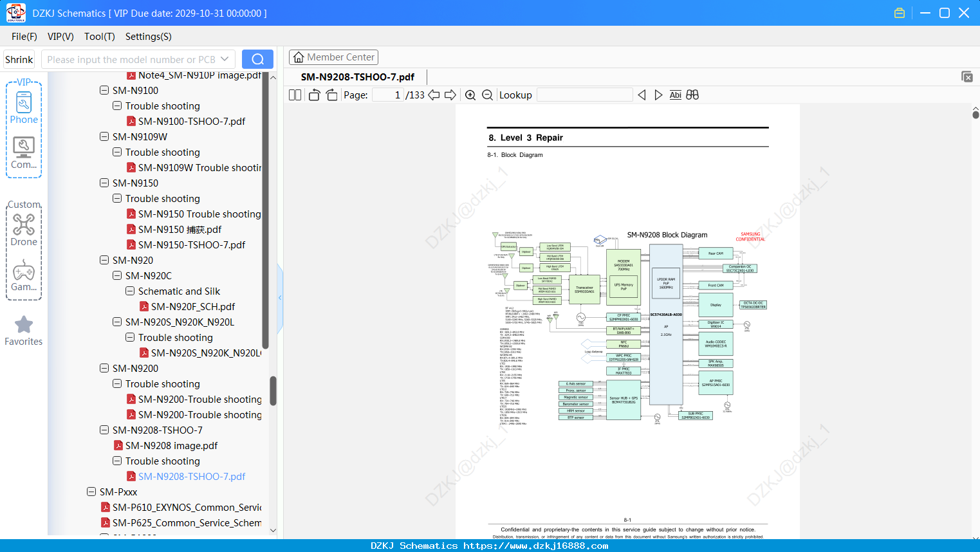
Task: Go to next PDF page arrow
Action: (450, 95)
